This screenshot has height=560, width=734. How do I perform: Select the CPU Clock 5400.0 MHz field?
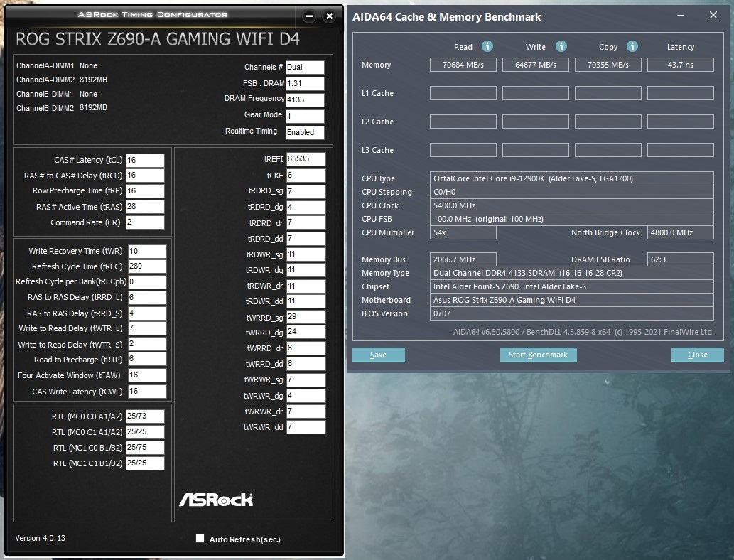pyautogui.click(x=571, y=205)
